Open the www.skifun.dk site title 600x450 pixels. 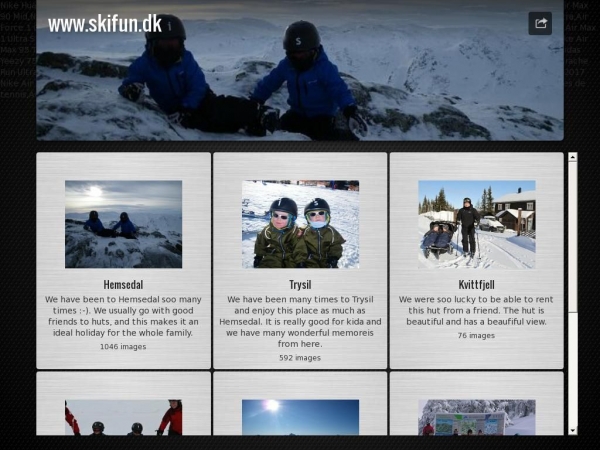[x=105, y=24]
